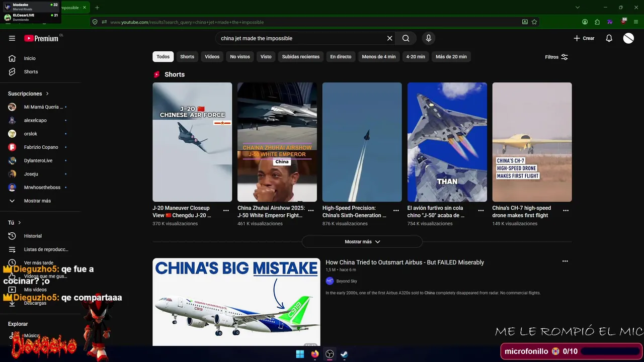Viewport: 644px width, 362px height.
Task: Open browser extensions puzzle icon
Action: [x=597, y=22]
